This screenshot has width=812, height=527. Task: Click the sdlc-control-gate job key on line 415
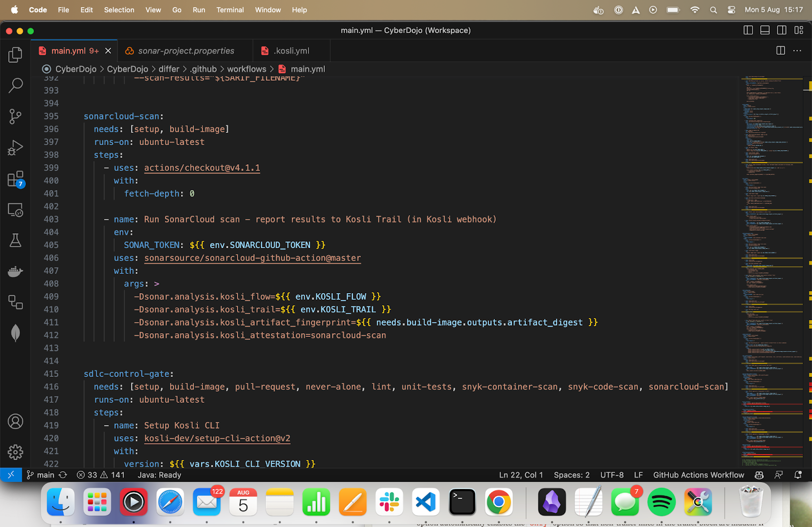coord(126,374)
